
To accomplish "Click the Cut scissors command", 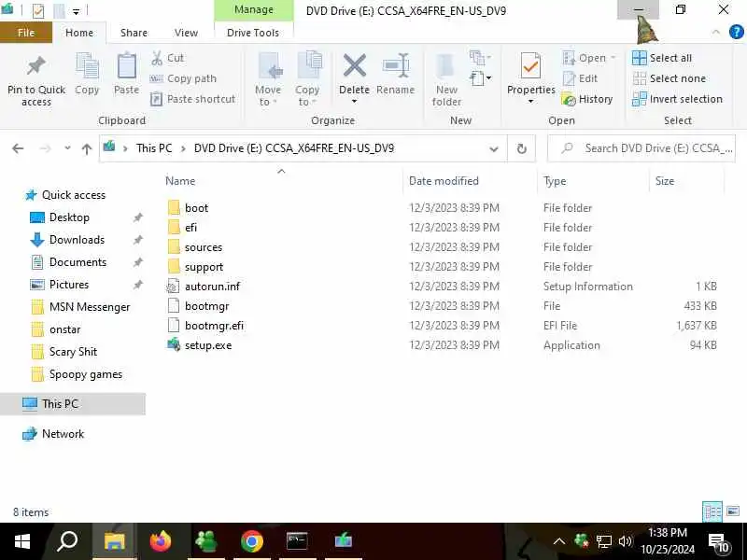I will [x=167, y=58].
